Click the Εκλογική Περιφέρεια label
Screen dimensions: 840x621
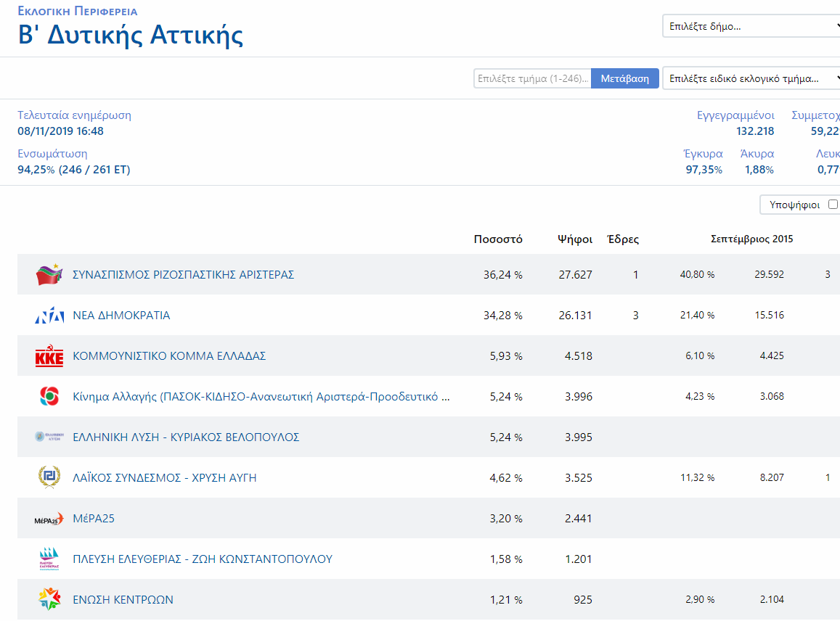78,11
